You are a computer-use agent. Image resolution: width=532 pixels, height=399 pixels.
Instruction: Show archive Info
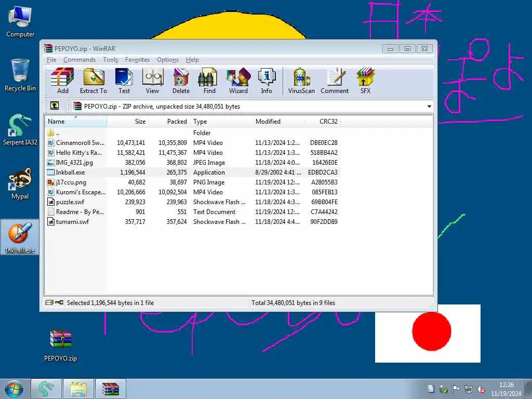click(x=267, y=81)
